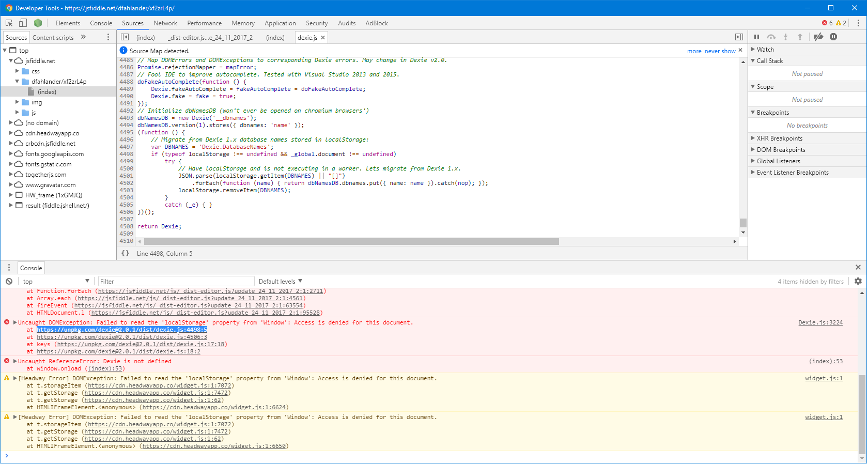Open the navigator pane three-dot menu
Image resolution: width=868 pixels, height=465 pixels.
click(x=108, y=37)
